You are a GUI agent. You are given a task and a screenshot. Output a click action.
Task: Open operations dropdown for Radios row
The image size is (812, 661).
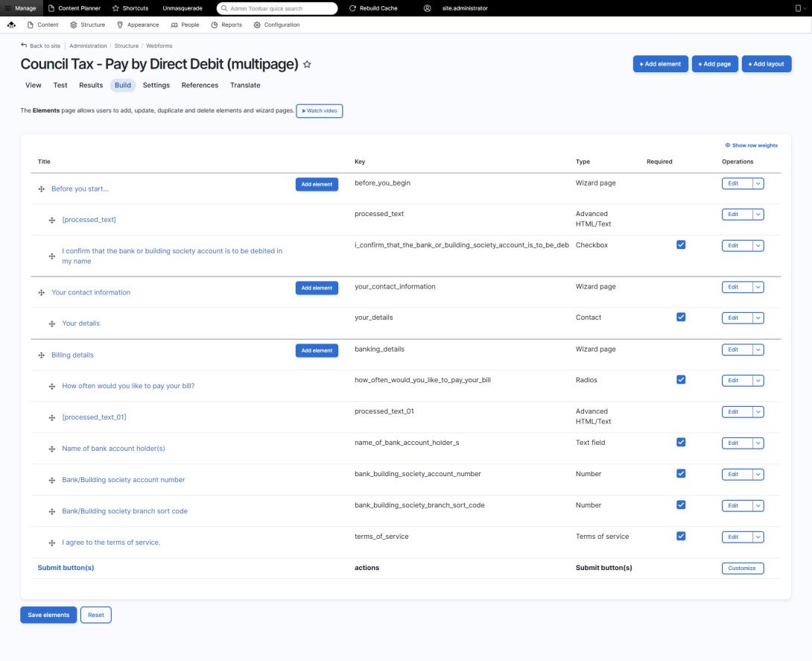758,381
